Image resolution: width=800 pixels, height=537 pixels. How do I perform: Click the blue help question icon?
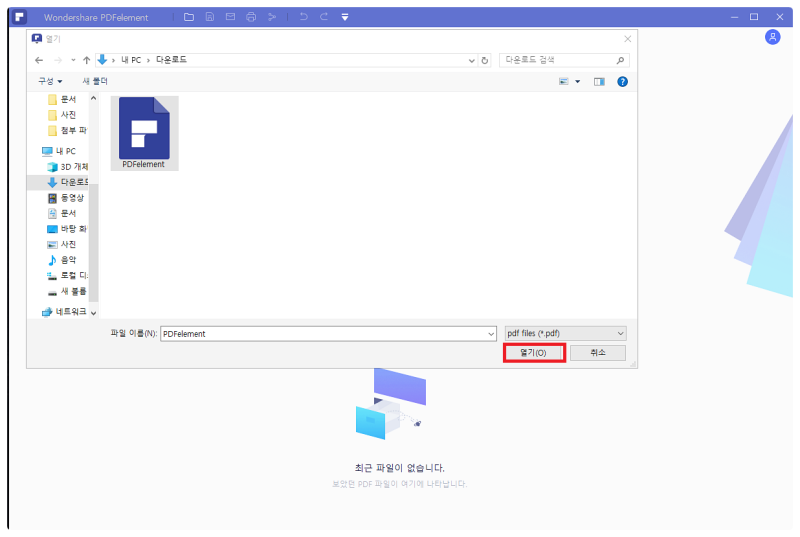point(622,82)
